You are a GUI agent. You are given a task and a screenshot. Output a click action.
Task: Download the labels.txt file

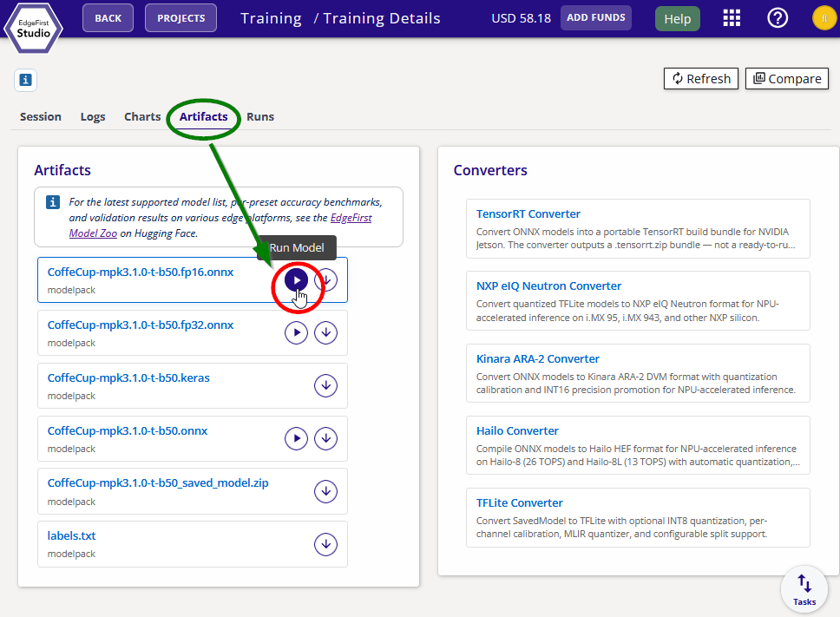(x=325, y=544)
